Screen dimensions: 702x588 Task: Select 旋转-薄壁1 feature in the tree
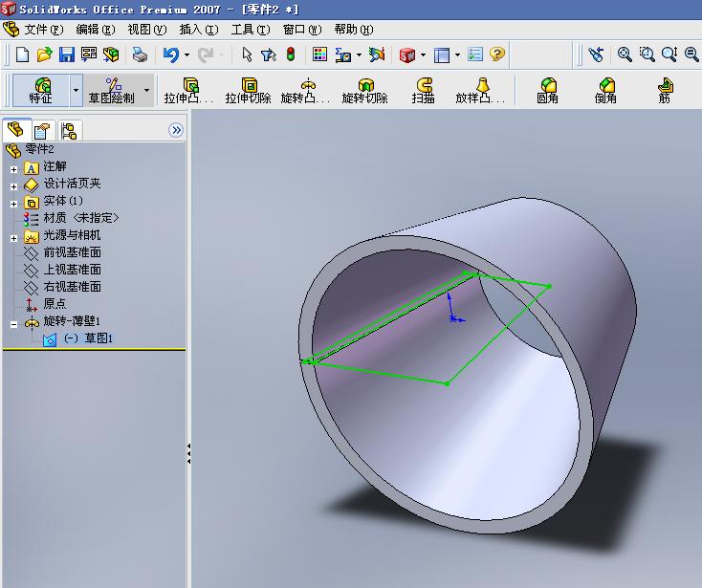(x=63, y=322)
